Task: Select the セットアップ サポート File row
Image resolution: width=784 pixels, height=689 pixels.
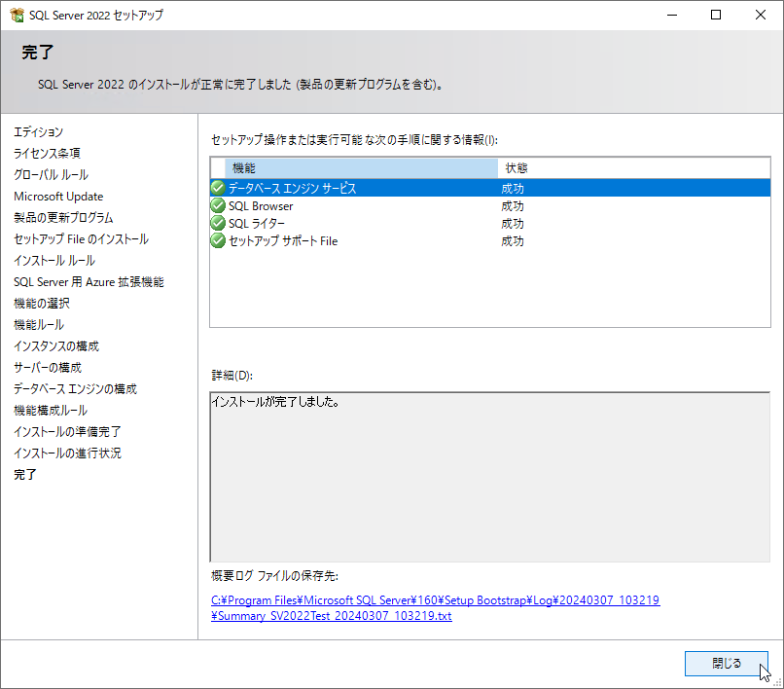Action: [x=490, y=240]
